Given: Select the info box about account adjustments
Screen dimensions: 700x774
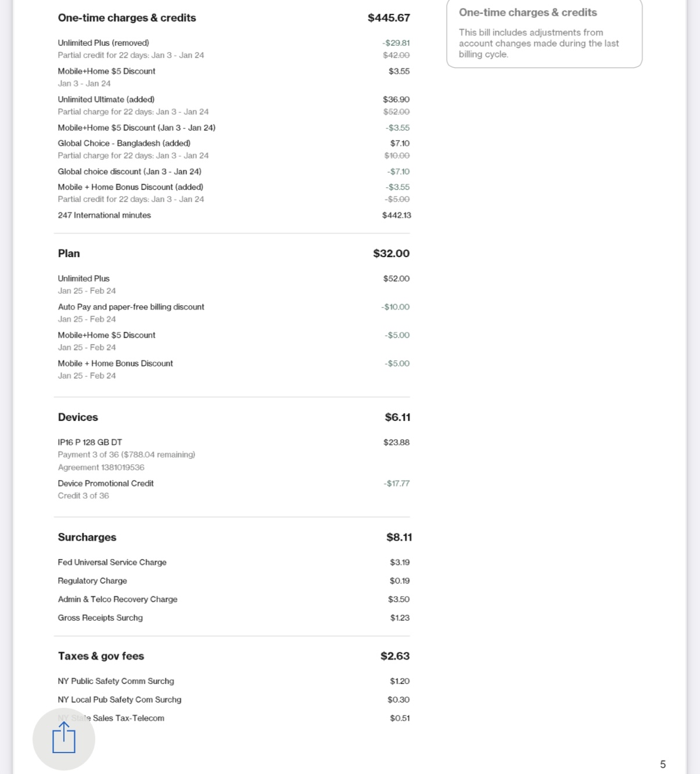Looking at the screenshot, I should click(544, 34).
